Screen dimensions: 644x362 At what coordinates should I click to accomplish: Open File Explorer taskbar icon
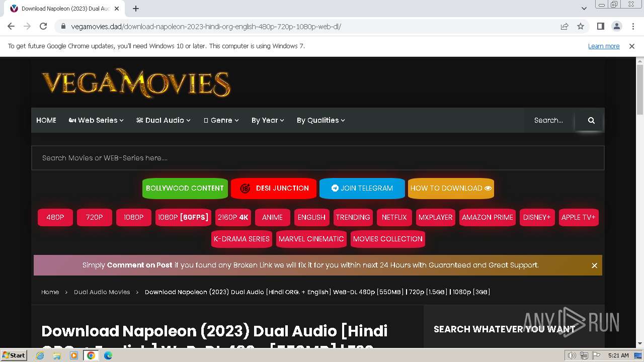point(57,355)
